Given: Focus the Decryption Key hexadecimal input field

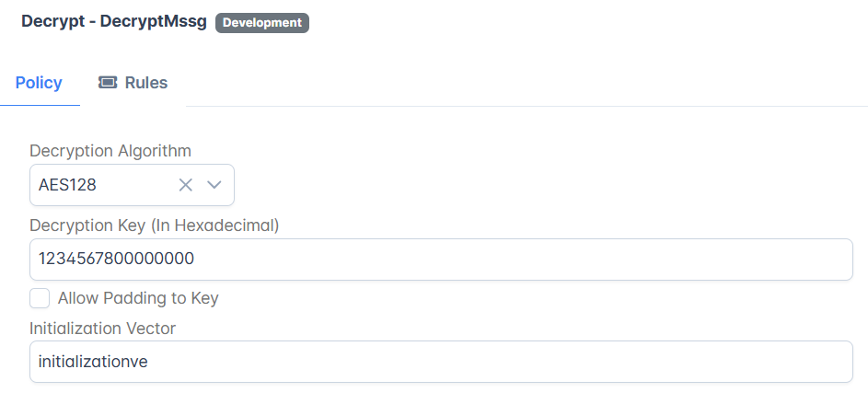Looking at the screenshot, I should tap(441, 259).
